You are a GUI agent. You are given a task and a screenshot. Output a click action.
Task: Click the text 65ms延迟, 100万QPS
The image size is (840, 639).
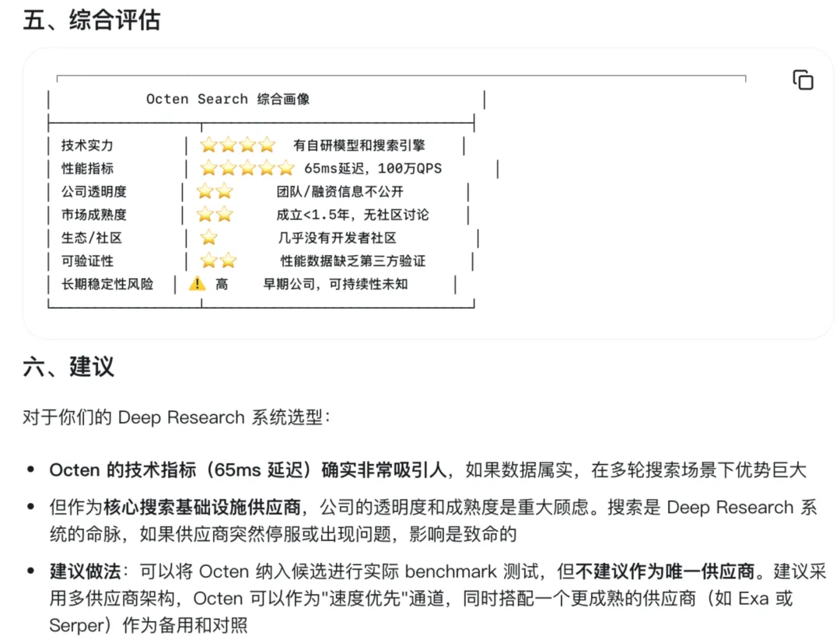373,168
